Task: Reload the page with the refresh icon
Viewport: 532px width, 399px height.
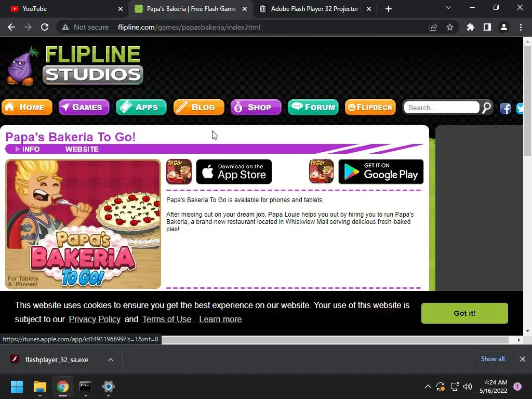Action: tap(45, 27)
